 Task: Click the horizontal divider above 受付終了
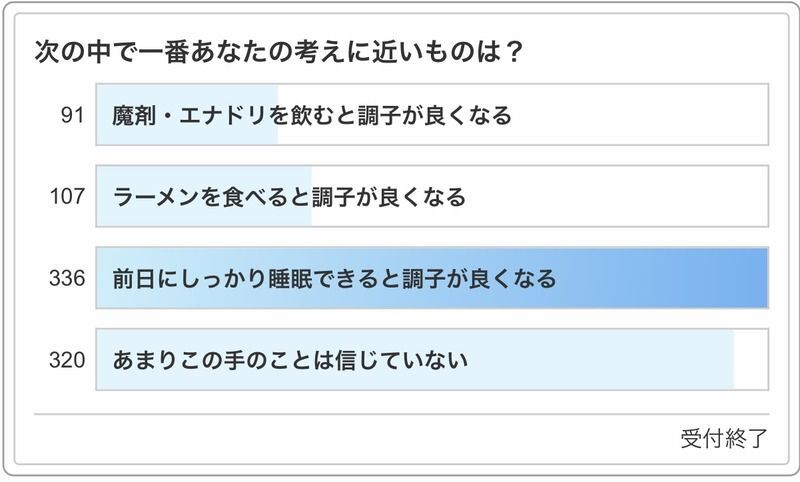click(x=400, y=413)
